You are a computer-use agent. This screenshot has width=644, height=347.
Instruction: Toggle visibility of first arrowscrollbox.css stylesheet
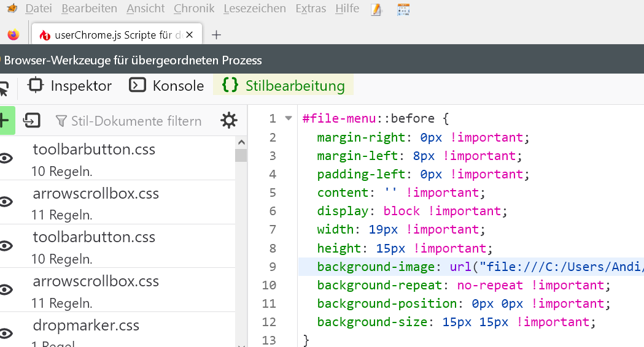click(6, 202)
